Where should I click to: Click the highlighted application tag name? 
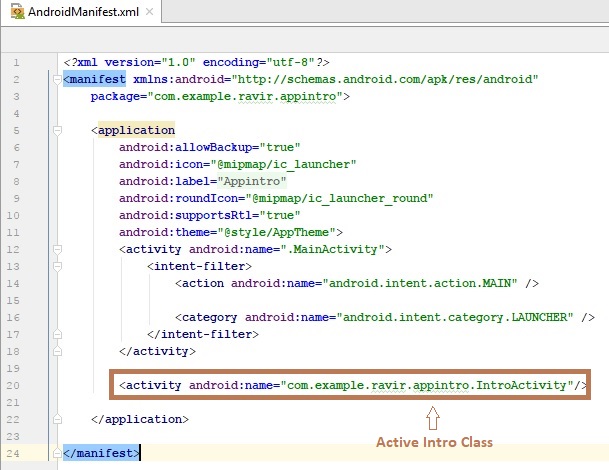click(x=136, y=130)
